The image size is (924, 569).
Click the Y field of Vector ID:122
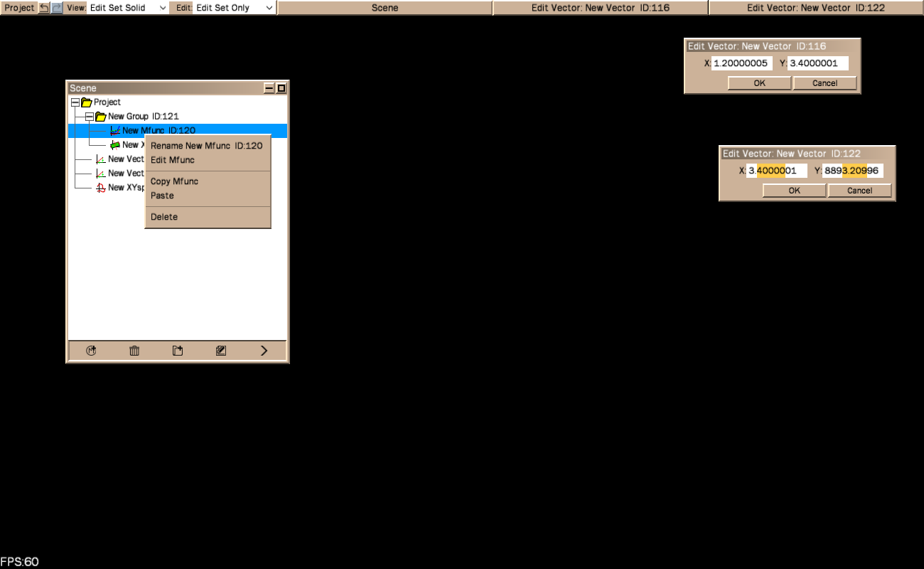point(852,171)
